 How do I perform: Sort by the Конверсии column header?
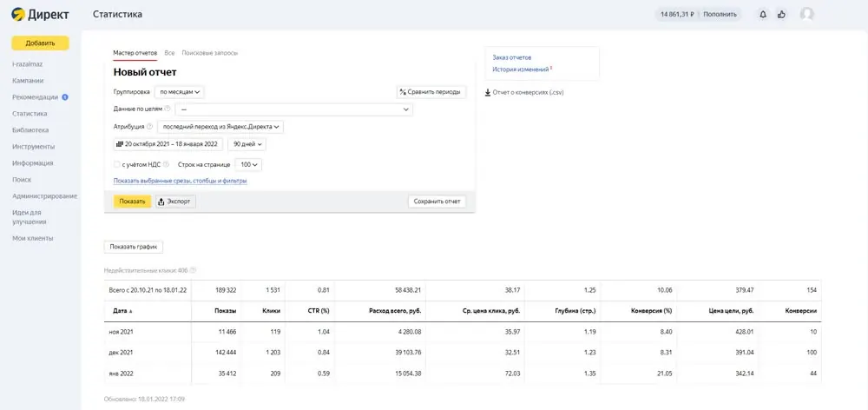801,311
